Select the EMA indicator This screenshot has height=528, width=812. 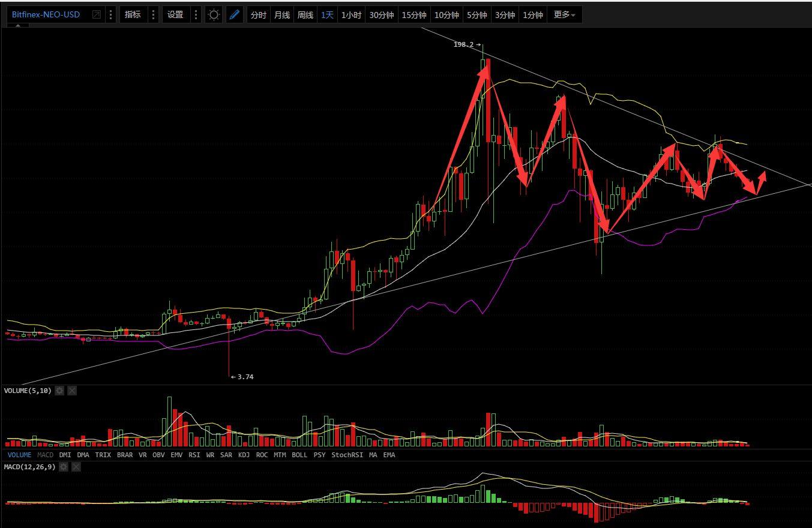(389, 455)
